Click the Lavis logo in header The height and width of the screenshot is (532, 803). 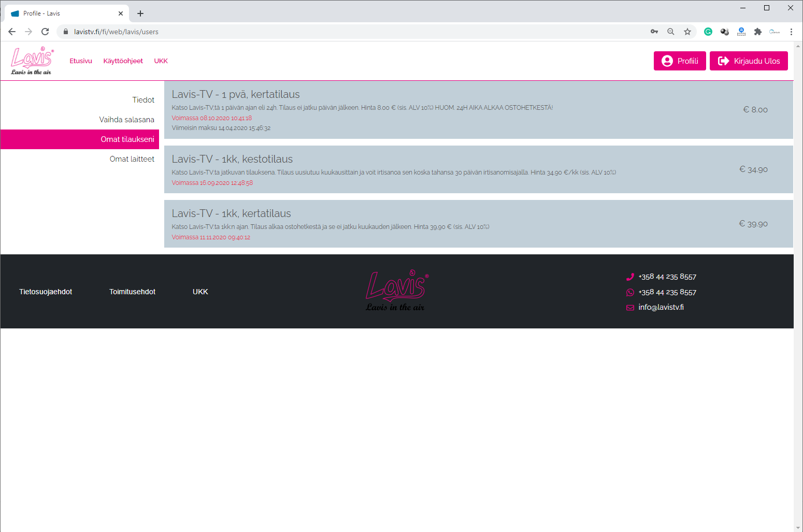[x=32, y=61]
